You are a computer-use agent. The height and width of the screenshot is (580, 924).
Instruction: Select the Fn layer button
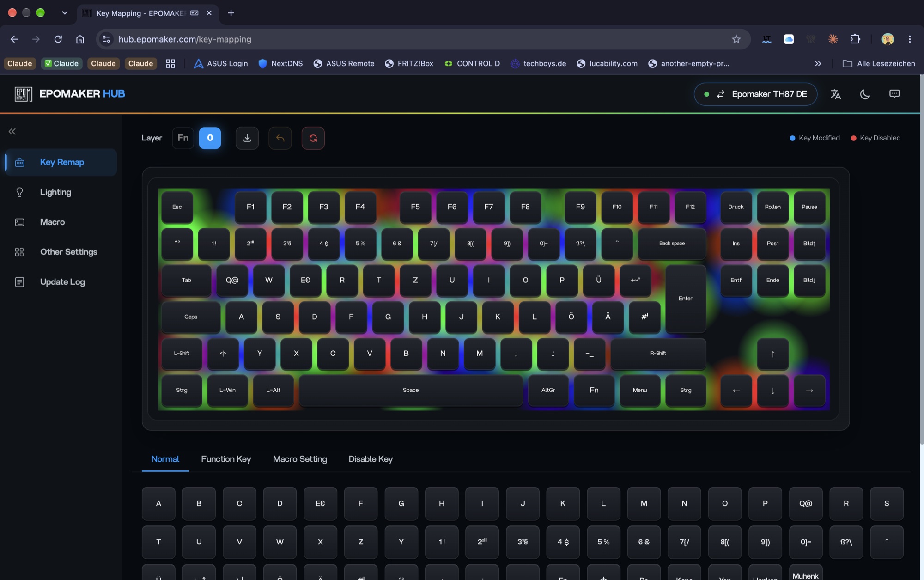[x=183, y=138]
